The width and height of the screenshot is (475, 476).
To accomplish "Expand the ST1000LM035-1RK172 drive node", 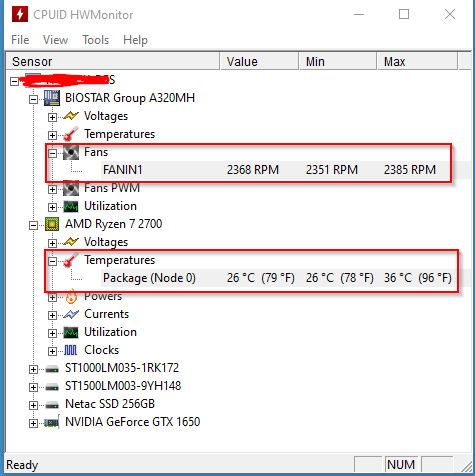I will pyautogui.click(x=33, y=369).
